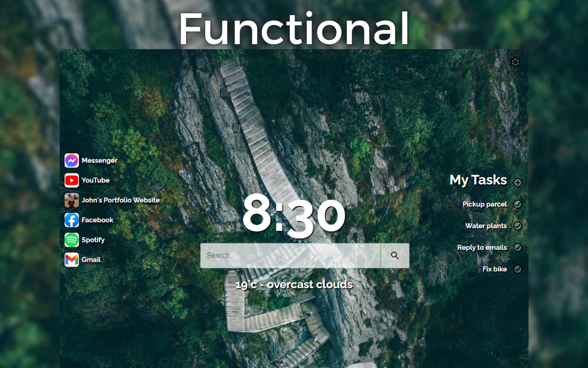Open the Gmail link label

click(91, 259)
